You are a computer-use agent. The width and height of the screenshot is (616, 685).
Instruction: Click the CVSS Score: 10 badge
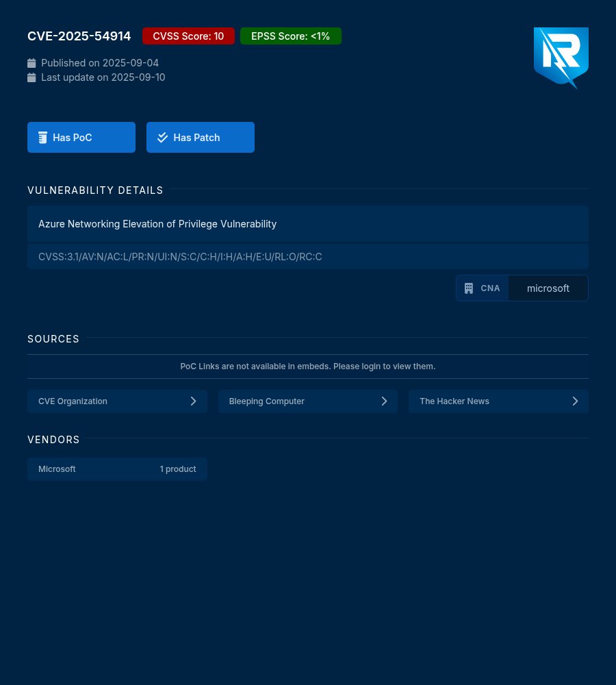click(188, 36)
